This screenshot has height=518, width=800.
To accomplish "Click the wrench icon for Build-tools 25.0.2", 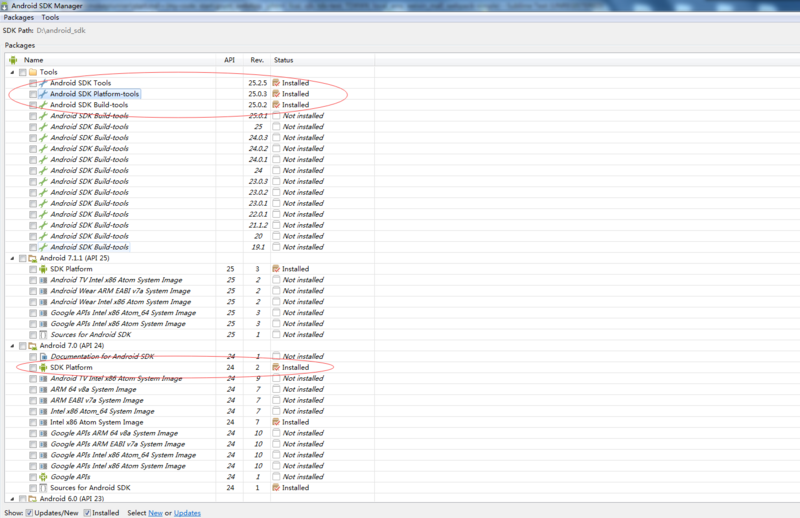I will pos(43,105).
